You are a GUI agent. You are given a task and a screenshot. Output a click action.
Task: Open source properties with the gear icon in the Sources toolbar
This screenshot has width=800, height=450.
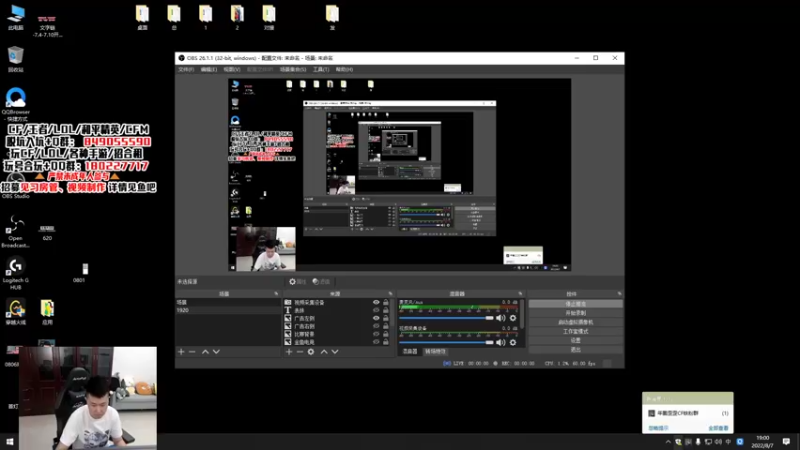click(311, 352)
